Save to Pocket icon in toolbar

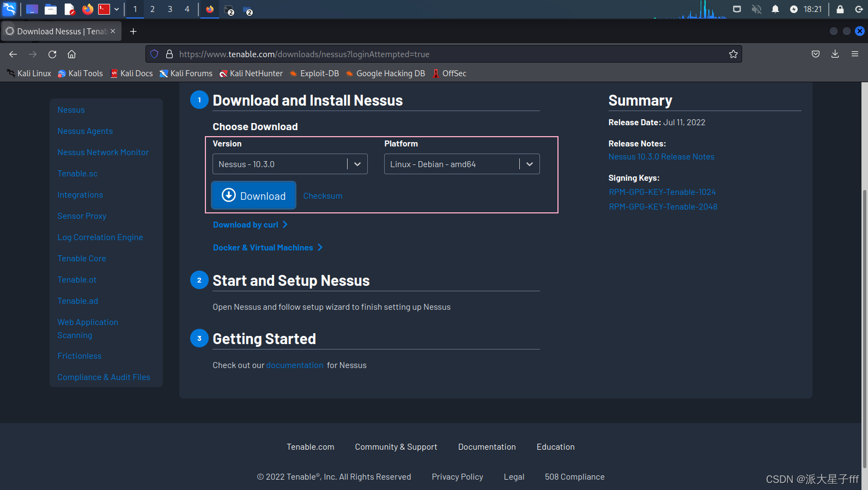[816, 54]
